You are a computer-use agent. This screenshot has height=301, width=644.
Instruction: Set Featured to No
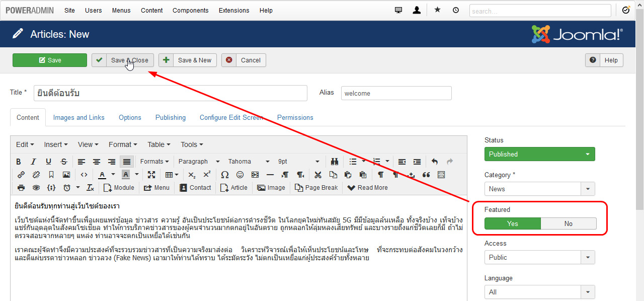click(x=568, y=223)
